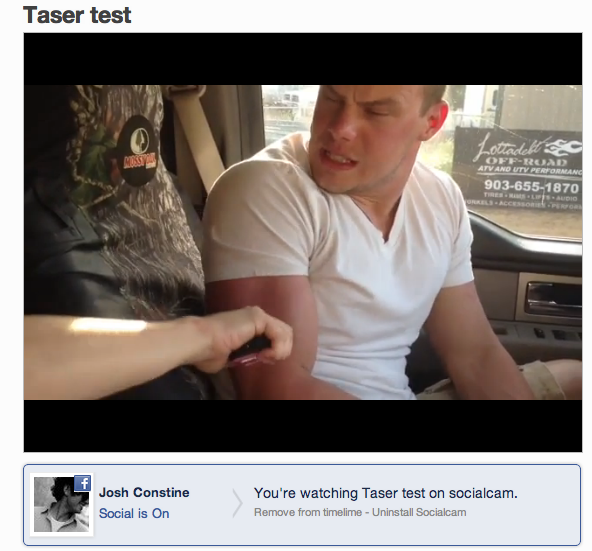Click the top black letterbox bar of the video
The width and height of the screenshot is (592, 551).
pyautogui.click(x=303, y=59)
